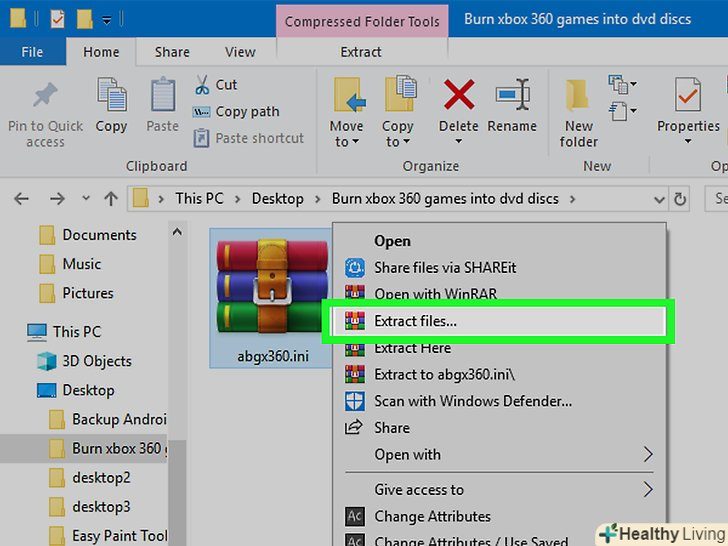
Task: Click the SHAREit icon in context menu
Action: pyautogui.click(x=355, y=267)
